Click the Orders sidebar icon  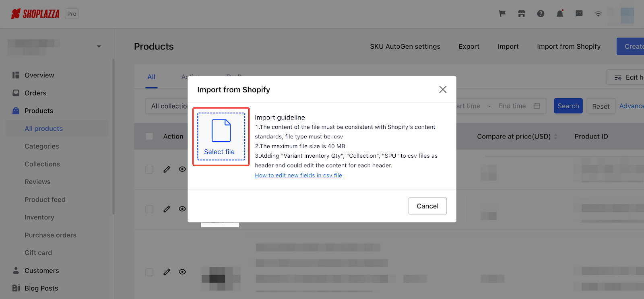coord(16,93)
